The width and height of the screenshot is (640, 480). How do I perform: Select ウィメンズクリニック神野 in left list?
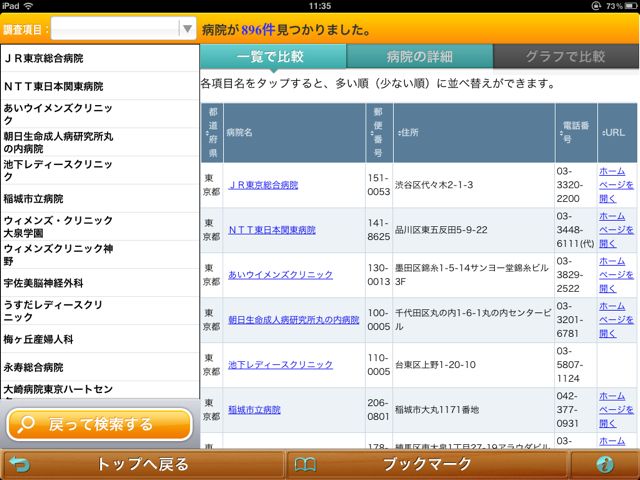[100, 255]
